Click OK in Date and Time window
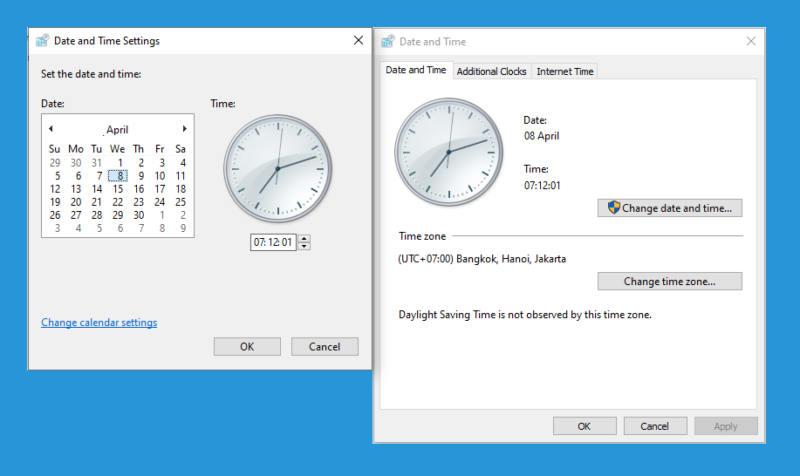This screenshot has width=800, height=476. (584, 426)
